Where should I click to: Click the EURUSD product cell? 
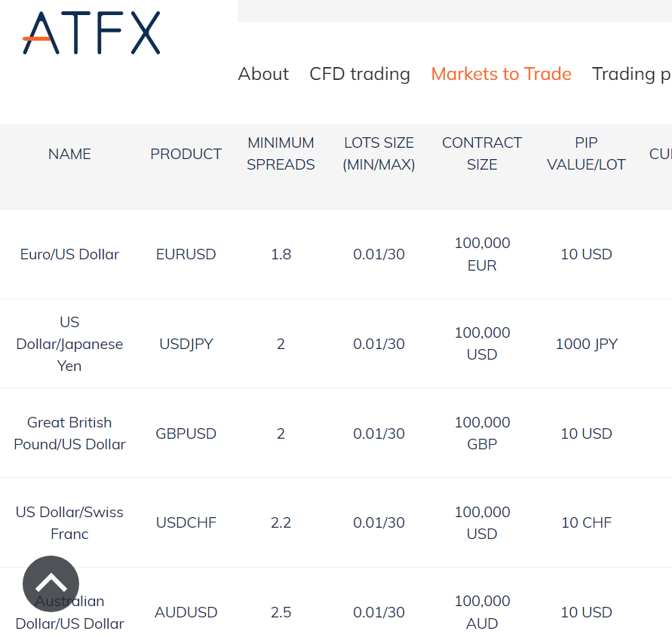[186, 254]
